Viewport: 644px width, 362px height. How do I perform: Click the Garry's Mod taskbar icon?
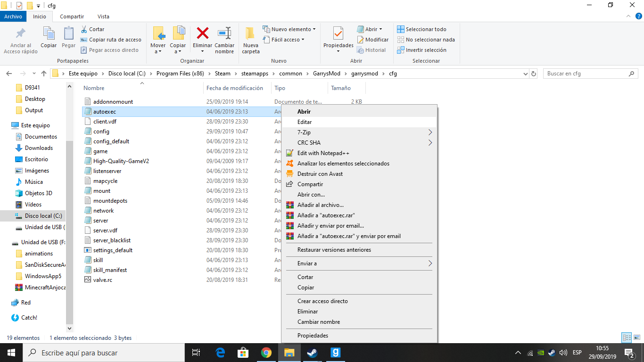[x=335, y=353]
